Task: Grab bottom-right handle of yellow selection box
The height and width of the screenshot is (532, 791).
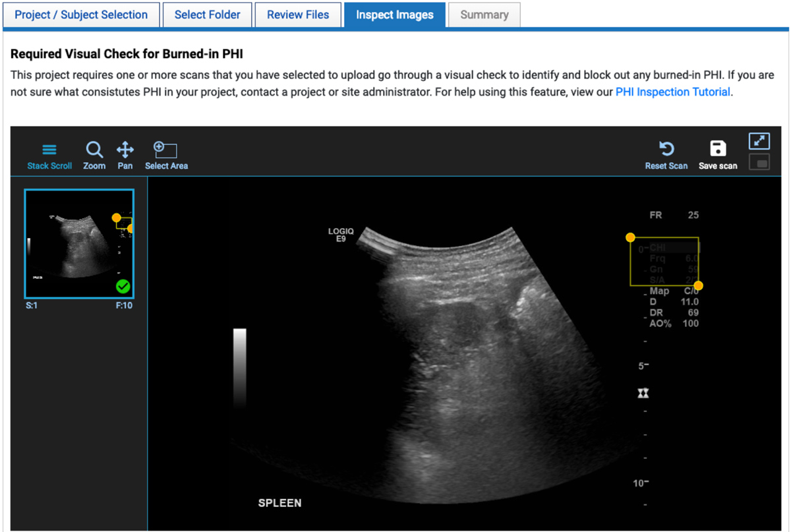Action: tap(699, 285)
